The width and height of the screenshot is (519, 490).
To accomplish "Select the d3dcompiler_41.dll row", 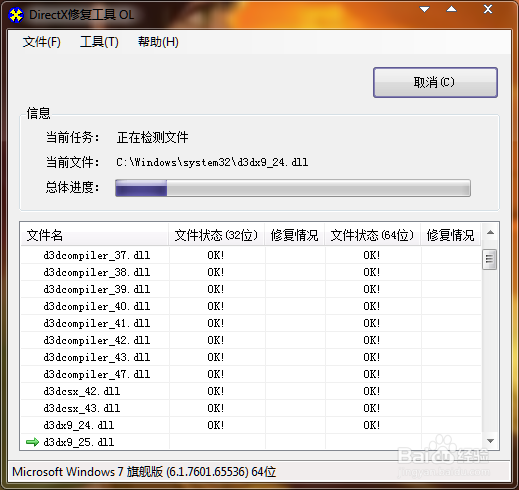I will 251,323.
